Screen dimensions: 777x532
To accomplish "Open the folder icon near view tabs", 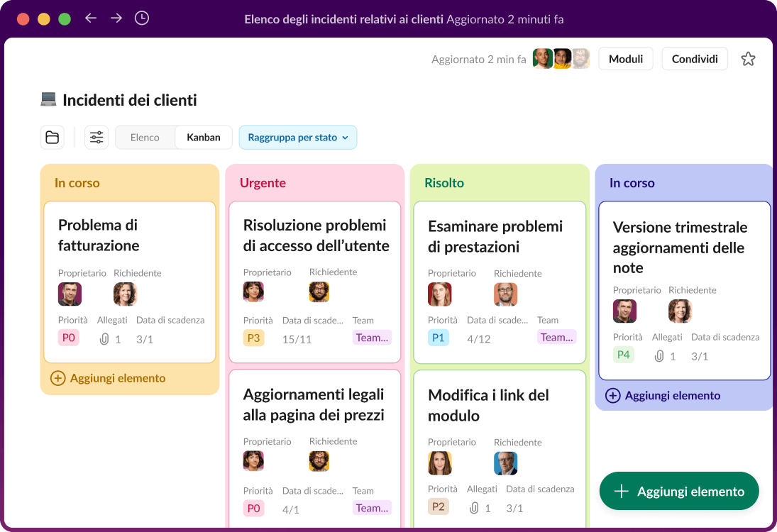I will coord(52,137).
